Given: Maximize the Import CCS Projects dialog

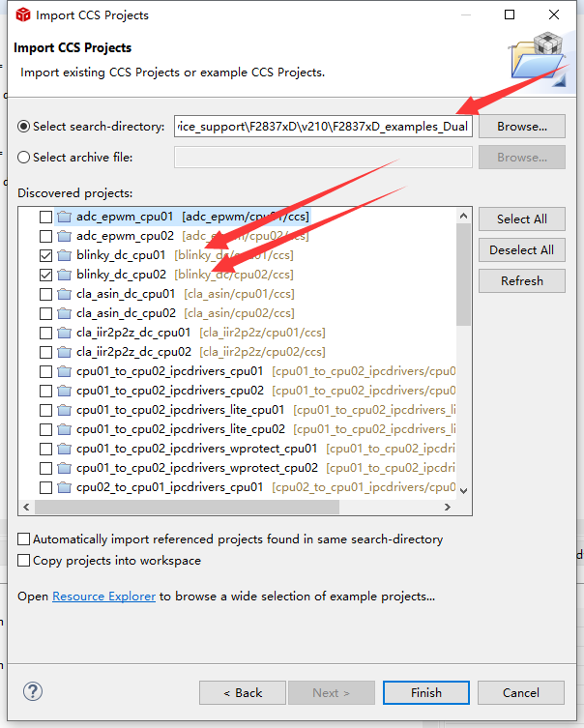Looking at the screenshot, I should tap(510, 15).
